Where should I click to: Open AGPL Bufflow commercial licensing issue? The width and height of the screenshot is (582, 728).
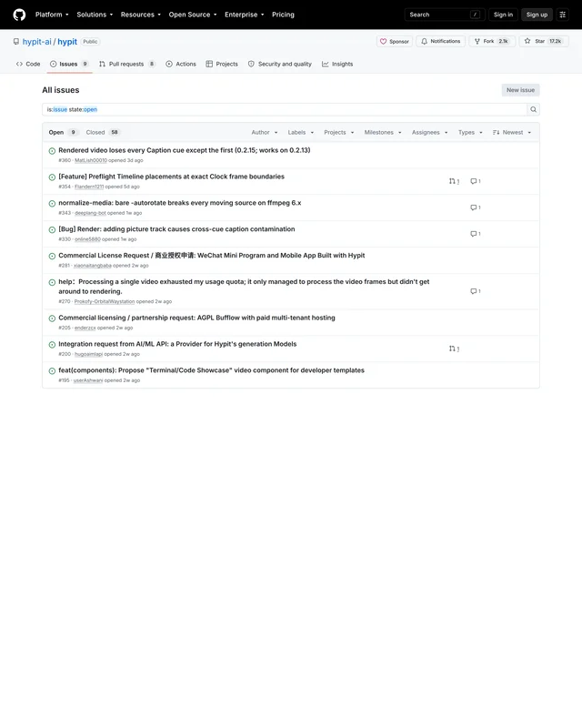tap(196, 318)
